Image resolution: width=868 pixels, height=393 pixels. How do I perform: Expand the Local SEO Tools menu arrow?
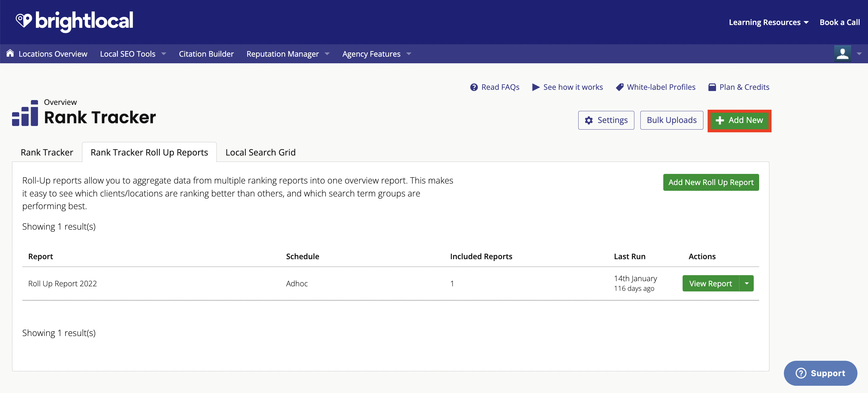[164, 54]
